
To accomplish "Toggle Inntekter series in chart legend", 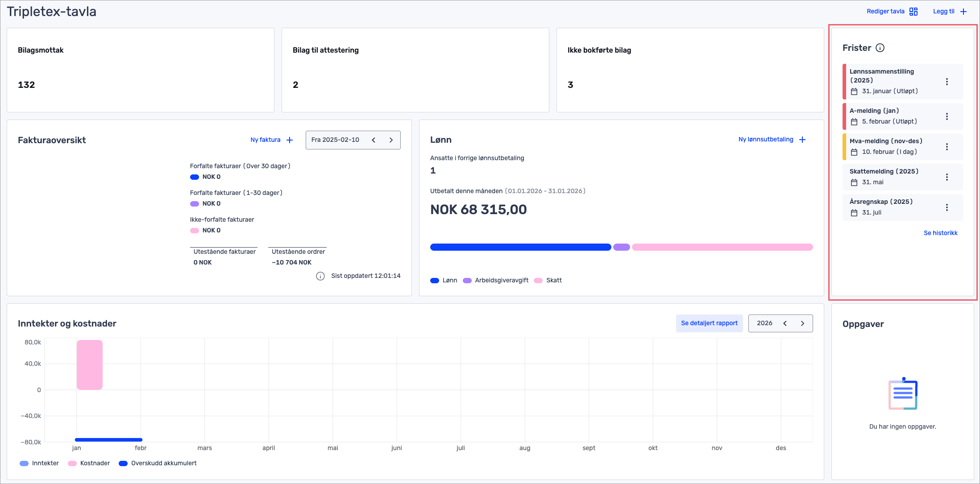I will [x=39, y=463].
